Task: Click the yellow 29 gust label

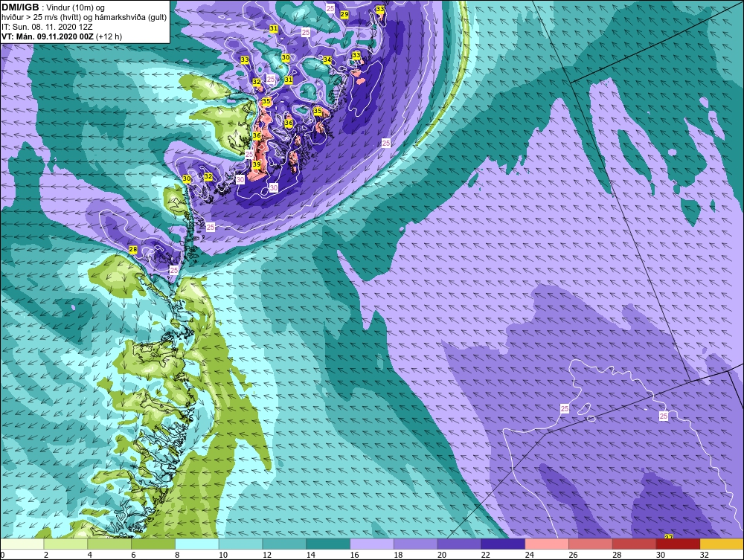Action: [x=344, y=15]
